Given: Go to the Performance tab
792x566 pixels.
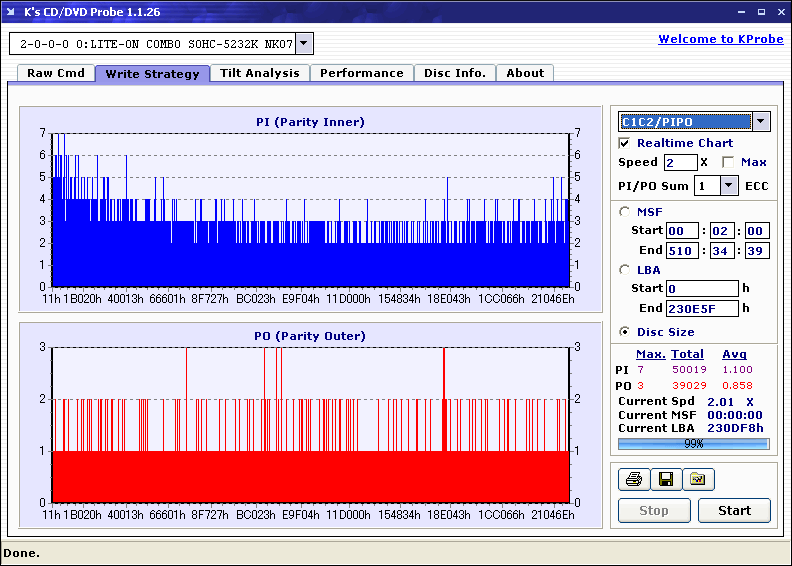Looking at the screenshot, I should point(361,73).
